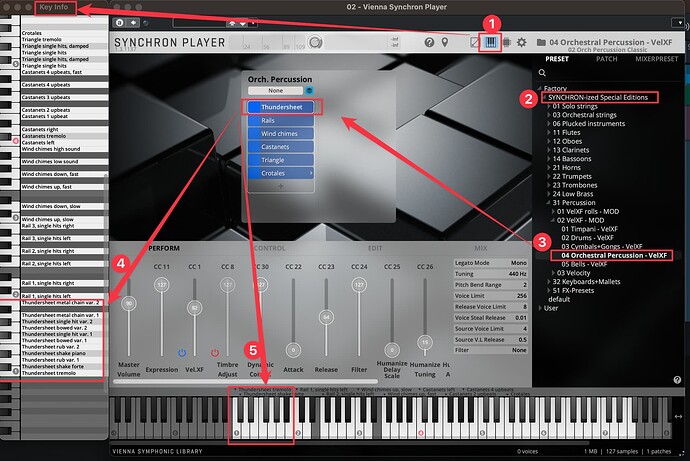Screen dimensions: 690x461
Task: Expand the 32 Keyboards+Mallets folder
Action: click(549, 282)
